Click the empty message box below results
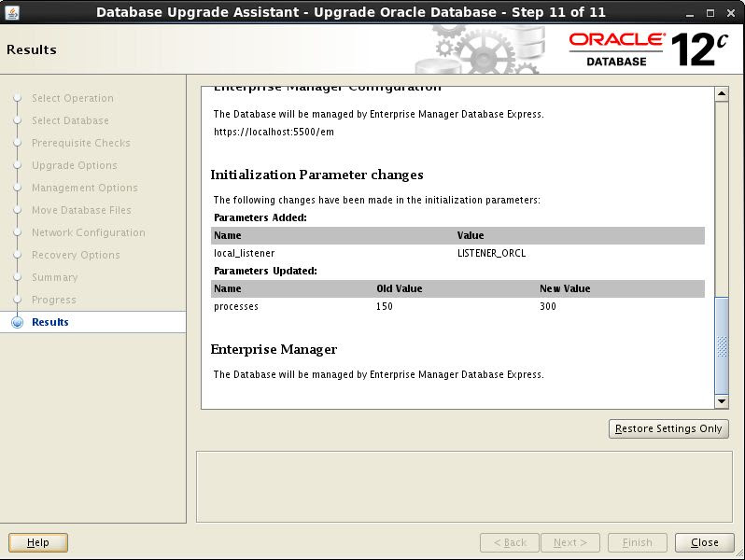The width and height of the screenshot is (745, 560). (x=464, y=487)
